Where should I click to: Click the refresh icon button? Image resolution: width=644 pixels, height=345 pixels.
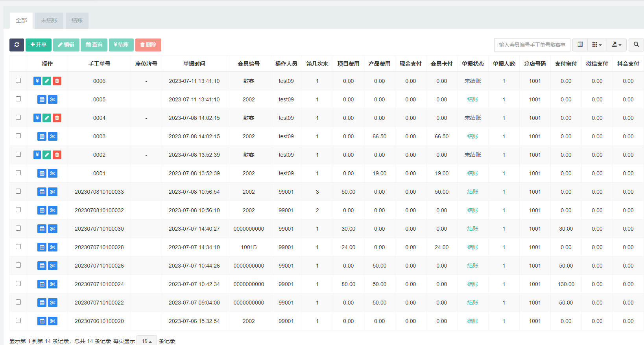pos(17,45)
